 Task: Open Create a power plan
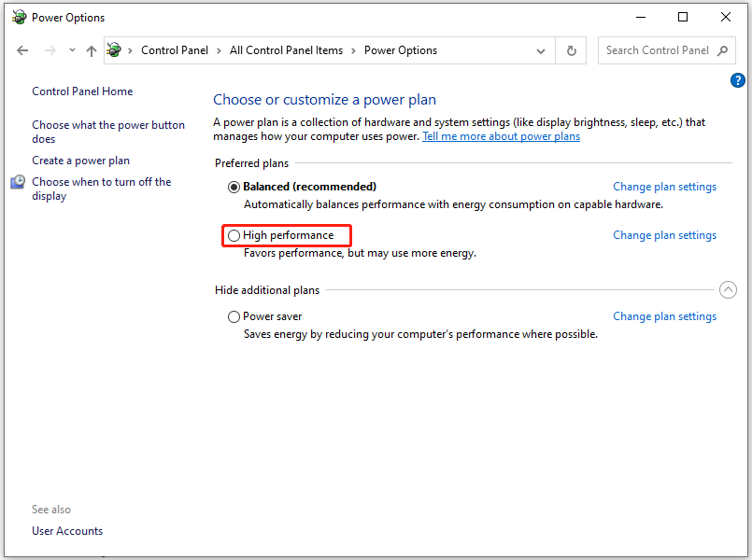point(81,161)
